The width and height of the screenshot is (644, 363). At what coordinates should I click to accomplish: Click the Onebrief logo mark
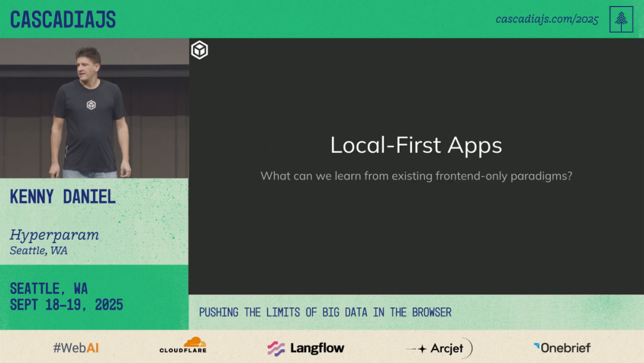click(x=537, y=347)
